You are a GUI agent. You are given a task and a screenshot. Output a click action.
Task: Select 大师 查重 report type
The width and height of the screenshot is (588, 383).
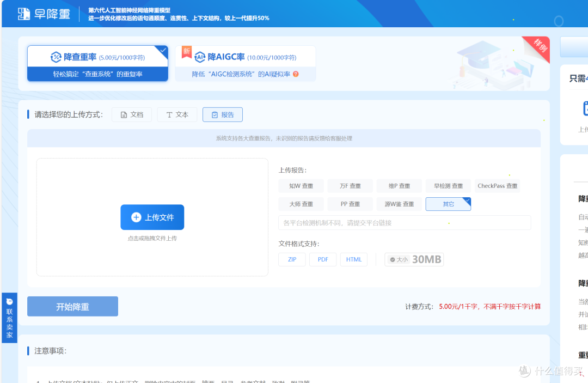point(301,204)
